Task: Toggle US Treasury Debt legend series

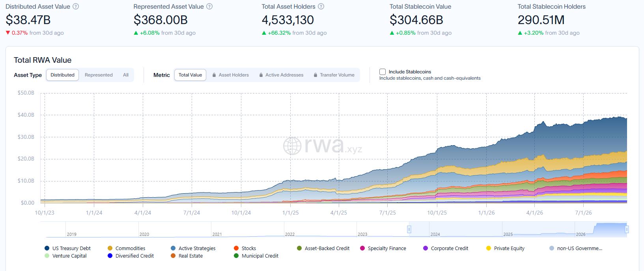Action: pos(68,248)
